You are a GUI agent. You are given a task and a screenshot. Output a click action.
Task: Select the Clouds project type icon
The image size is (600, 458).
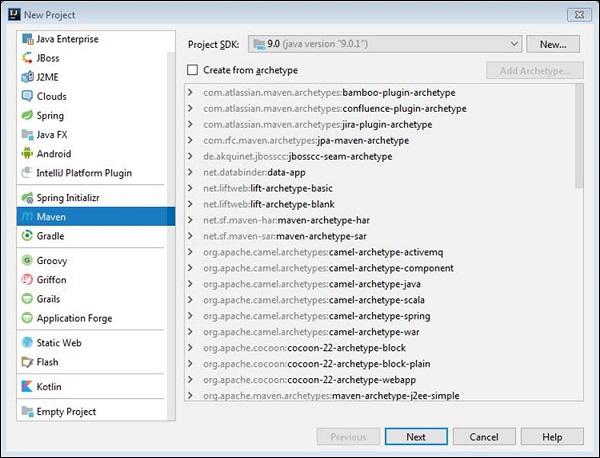pyautogui.click(x=27, y=97)
